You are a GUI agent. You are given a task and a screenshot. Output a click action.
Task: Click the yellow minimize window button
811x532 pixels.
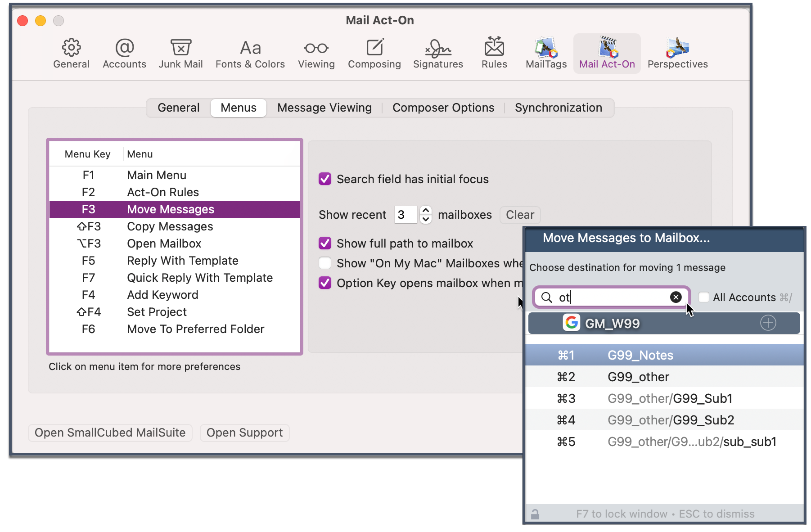coord(41,21)
